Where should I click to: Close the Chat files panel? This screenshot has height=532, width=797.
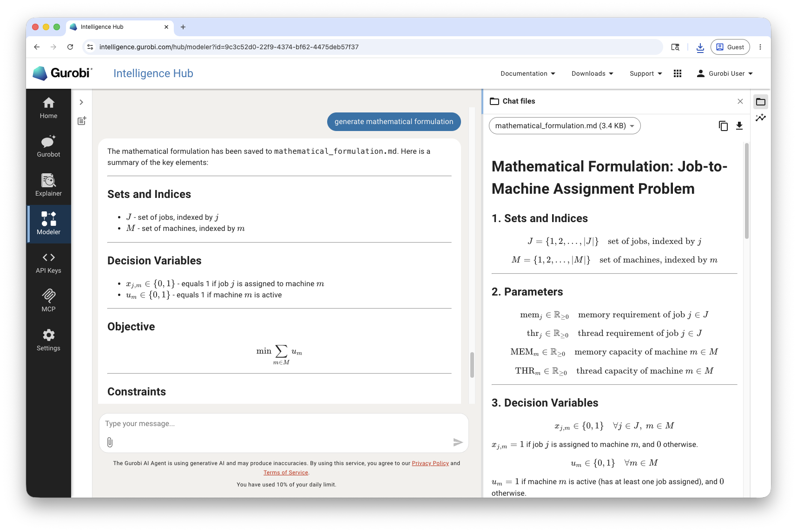(x=740, y=101)
